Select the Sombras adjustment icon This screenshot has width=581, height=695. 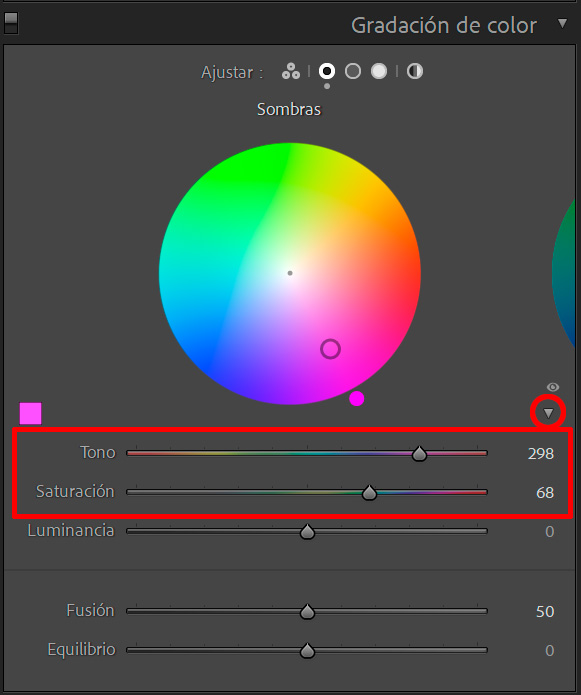click(x=327, y=71)
